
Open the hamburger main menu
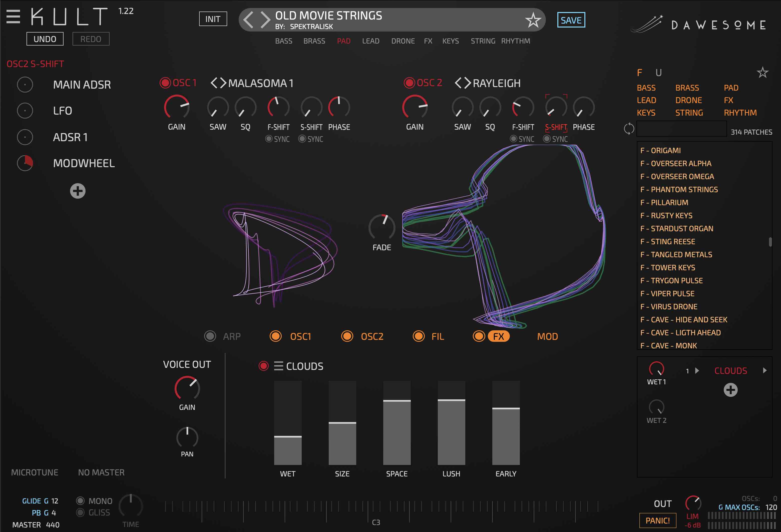click(x=13, y=17)
